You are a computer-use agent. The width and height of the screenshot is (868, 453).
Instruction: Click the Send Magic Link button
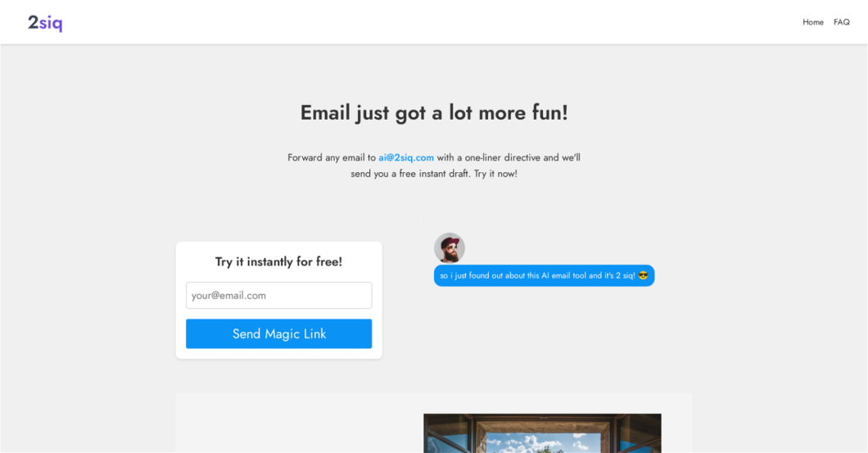click(279, 333)
